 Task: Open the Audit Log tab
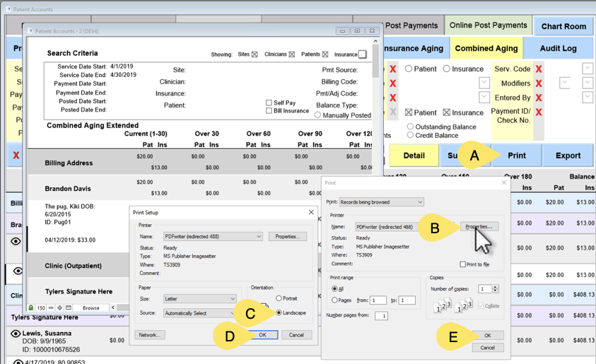point(558,49)
